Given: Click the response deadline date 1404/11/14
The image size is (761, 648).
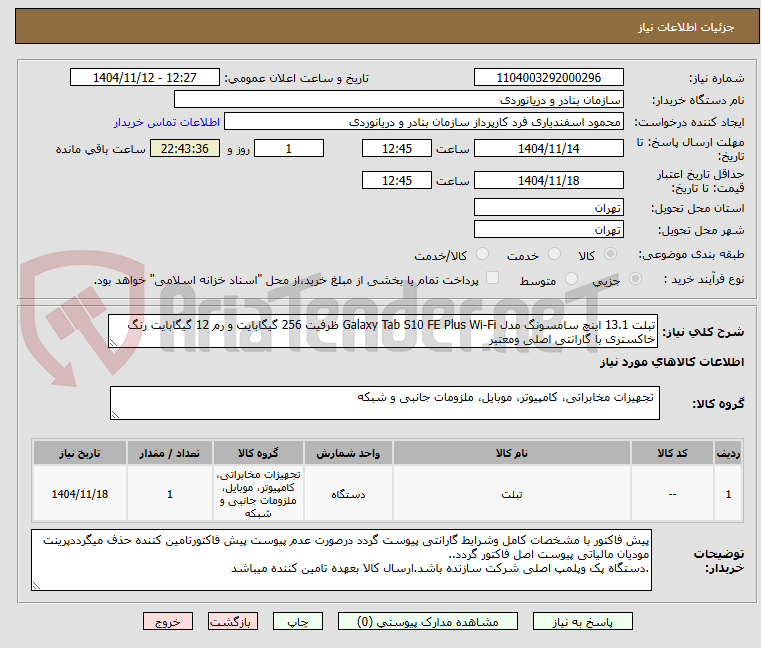Looking at the screenshot, I should [548, 148].
